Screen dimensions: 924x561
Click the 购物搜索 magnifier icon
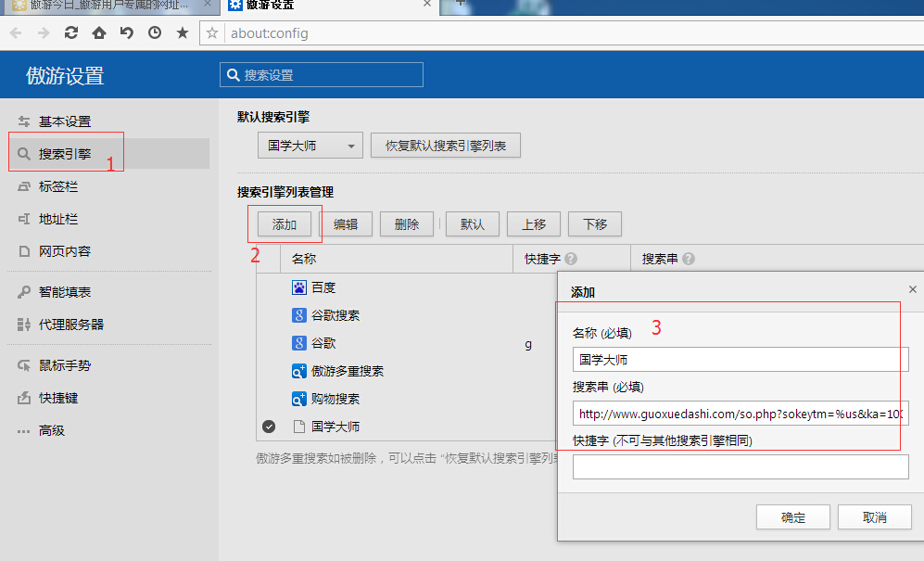coord(299,399)
